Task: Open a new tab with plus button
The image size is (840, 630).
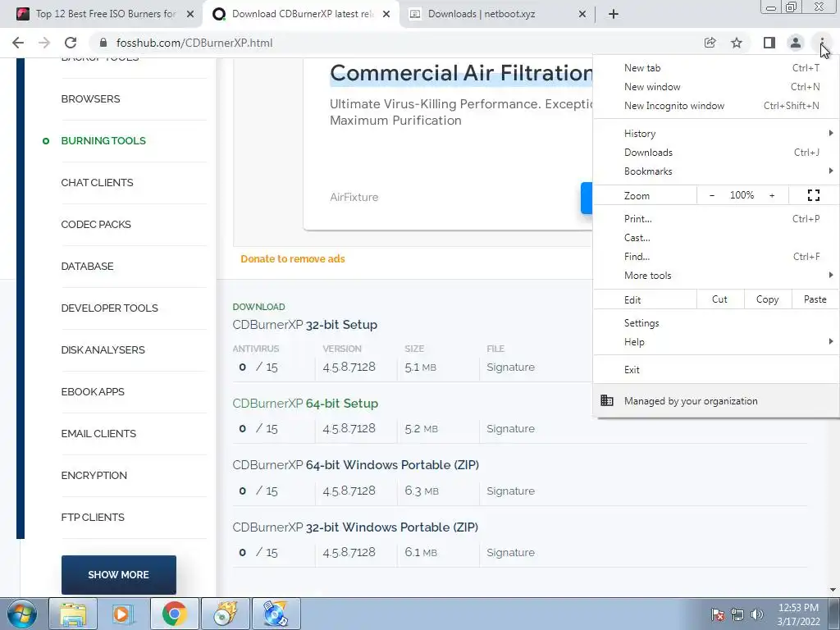Action: point(614,14)
